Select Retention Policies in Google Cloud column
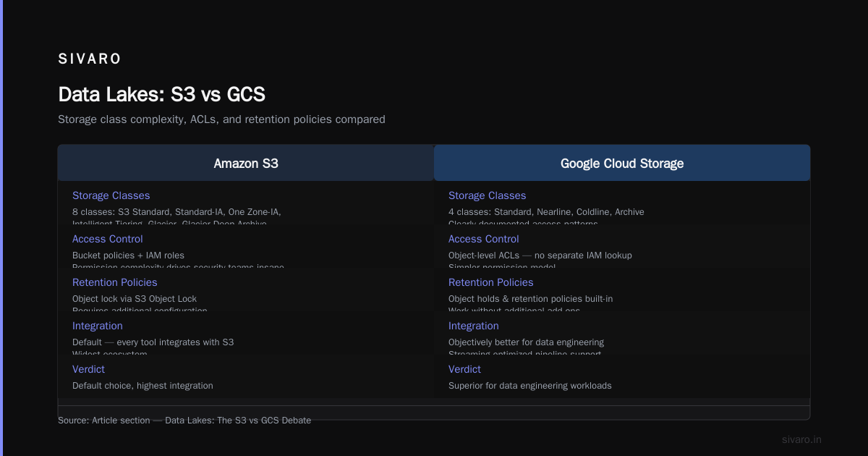Viewport: 868px width, 456px height. pyautogui.click(x=491, y=282)
